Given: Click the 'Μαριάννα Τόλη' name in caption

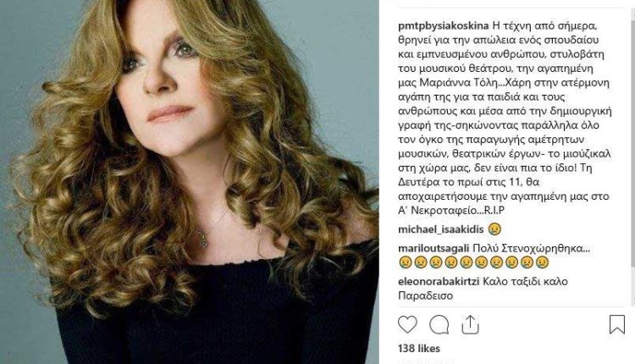Looking at the screenshot, I should 458,83.
